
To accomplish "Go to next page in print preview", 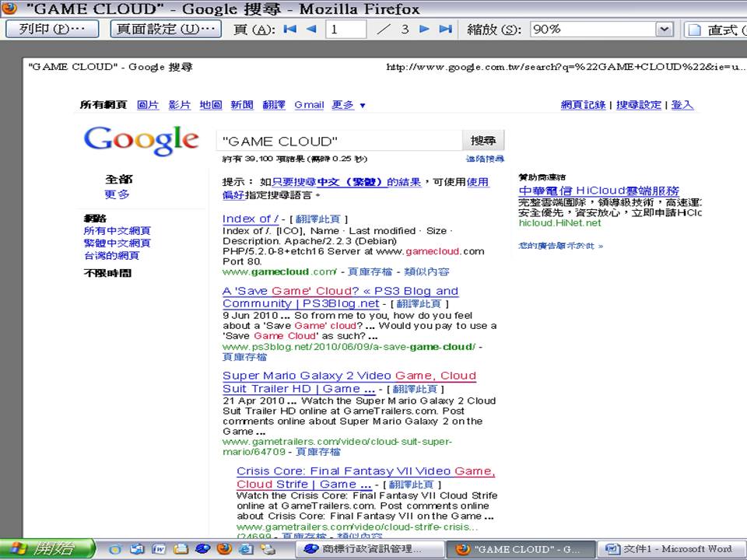I will (424, 30).
